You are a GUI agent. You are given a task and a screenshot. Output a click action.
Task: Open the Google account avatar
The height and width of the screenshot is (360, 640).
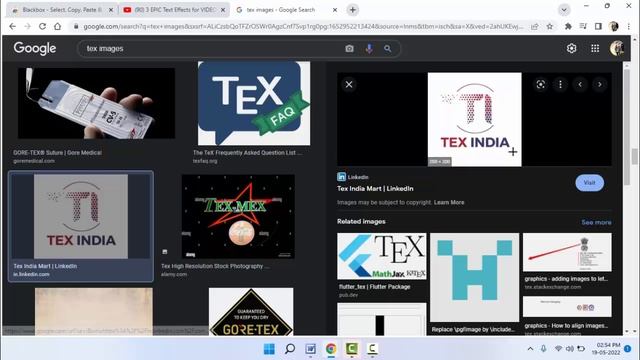[x=617, y=48]
